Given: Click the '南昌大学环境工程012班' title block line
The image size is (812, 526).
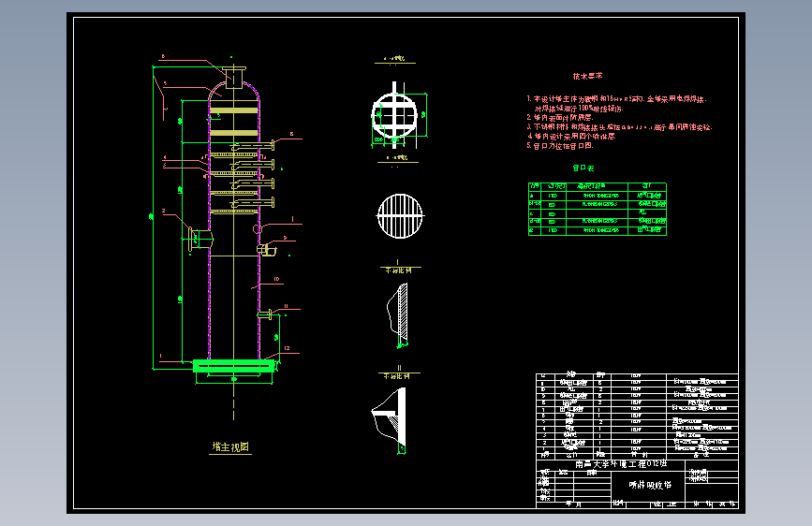Looking at the screenshot, I should pyautogui.click(x=621, y=464).
